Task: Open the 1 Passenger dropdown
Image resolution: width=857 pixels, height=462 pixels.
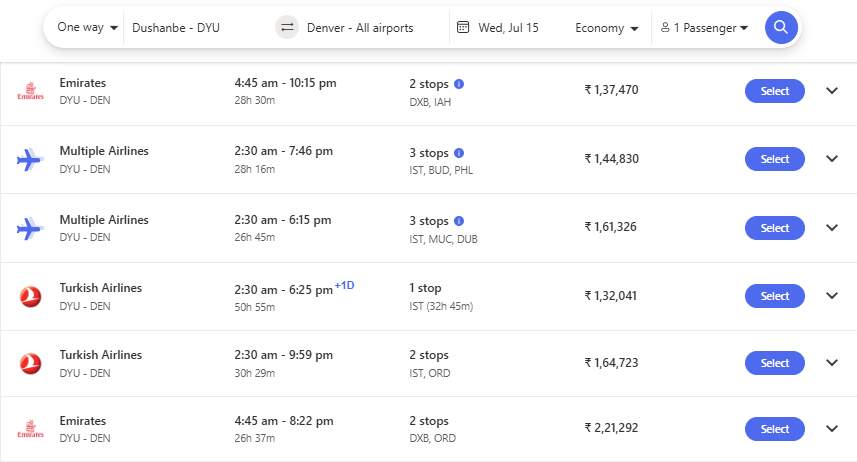Action: pos(705,28)
